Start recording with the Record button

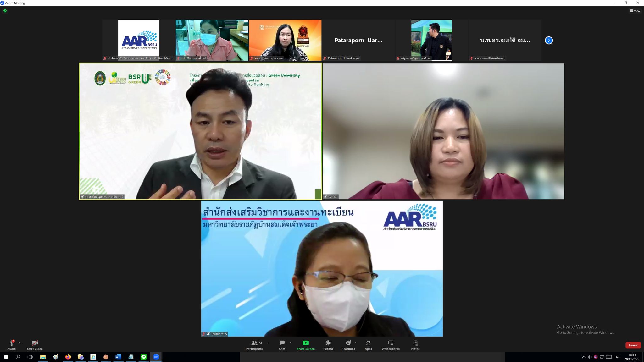pyautogui.click(x=328, y=345)
